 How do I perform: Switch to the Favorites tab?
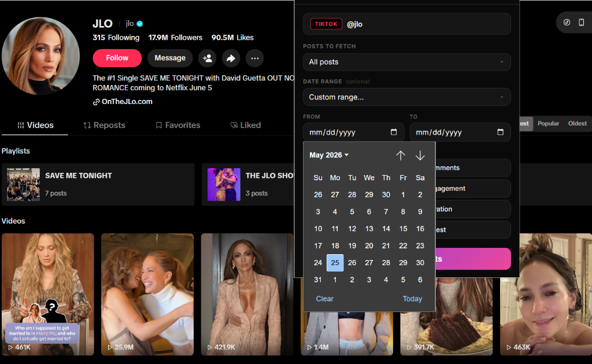pos(178,125)
